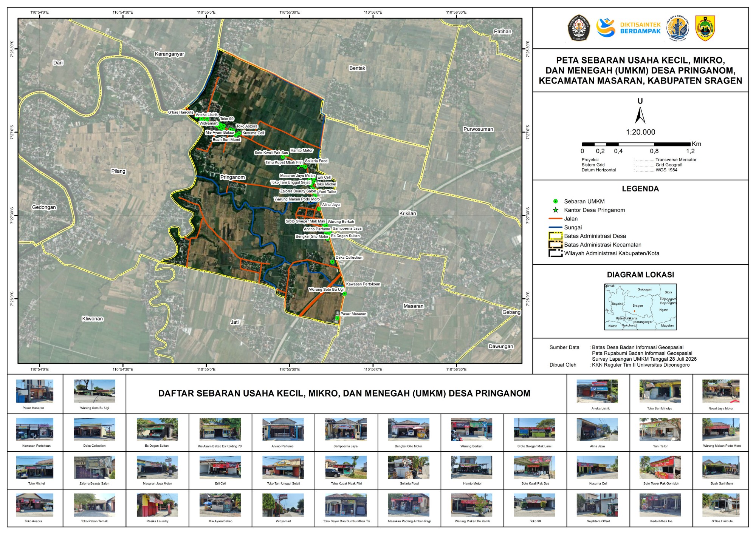Click the north arrow symbol

[x=640, y=115]
